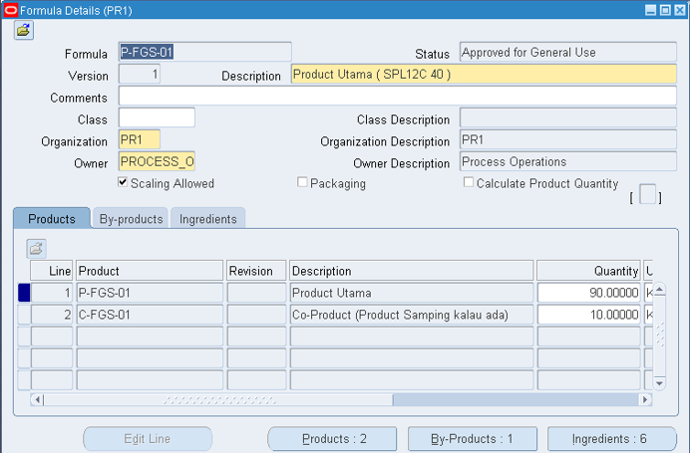Click the descriptive flexfield bracket box

[647, 194]
